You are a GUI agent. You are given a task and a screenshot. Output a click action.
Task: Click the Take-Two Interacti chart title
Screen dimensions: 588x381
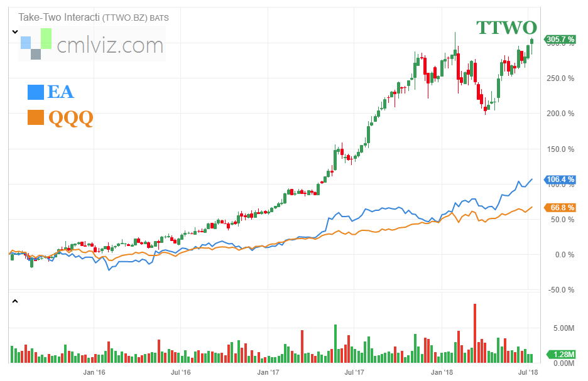pos(94,18)
